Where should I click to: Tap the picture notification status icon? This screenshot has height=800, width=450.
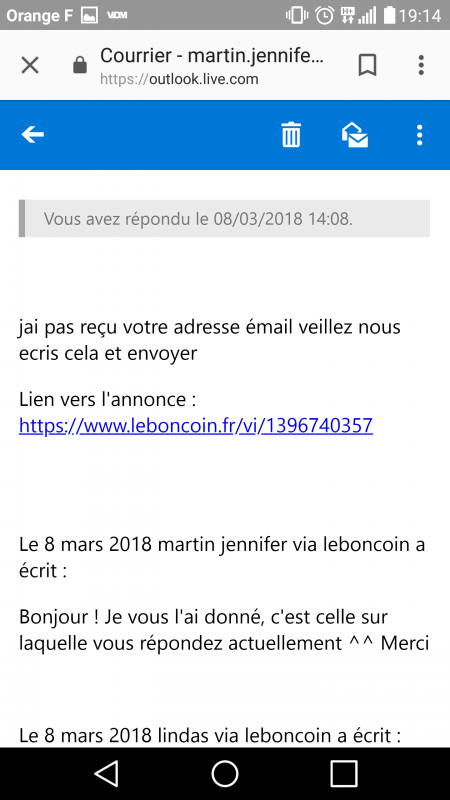(x=89, y=15)
